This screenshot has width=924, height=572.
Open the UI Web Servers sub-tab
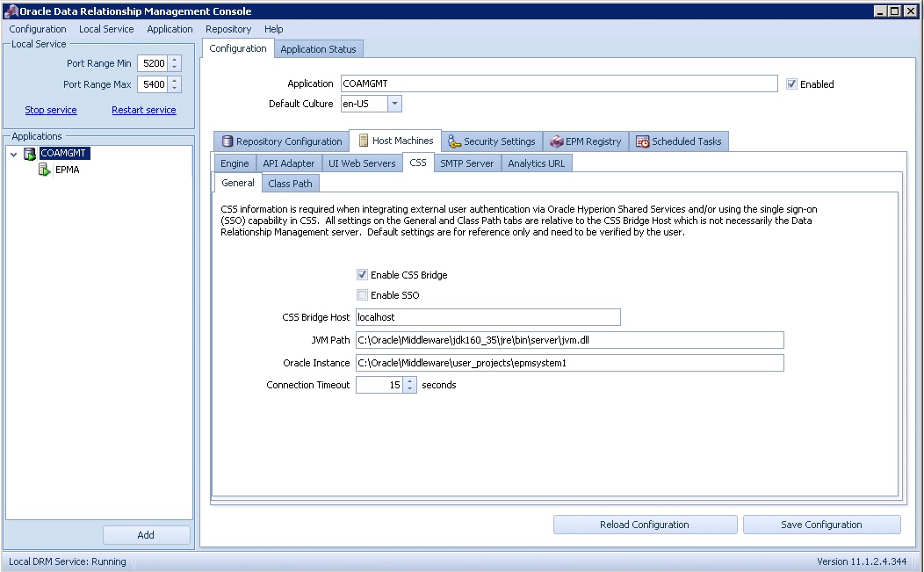click(362, 163)
